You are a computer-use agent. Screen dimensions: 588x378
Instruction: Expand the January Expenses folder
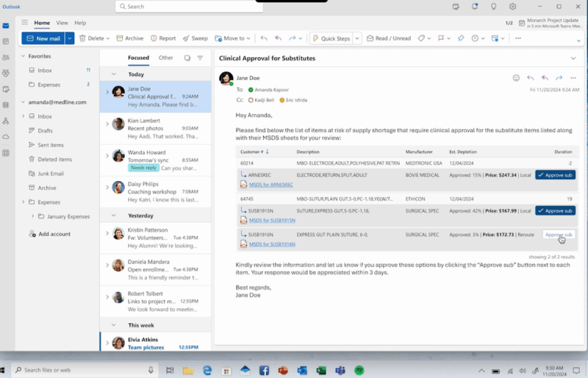(32, 216)
